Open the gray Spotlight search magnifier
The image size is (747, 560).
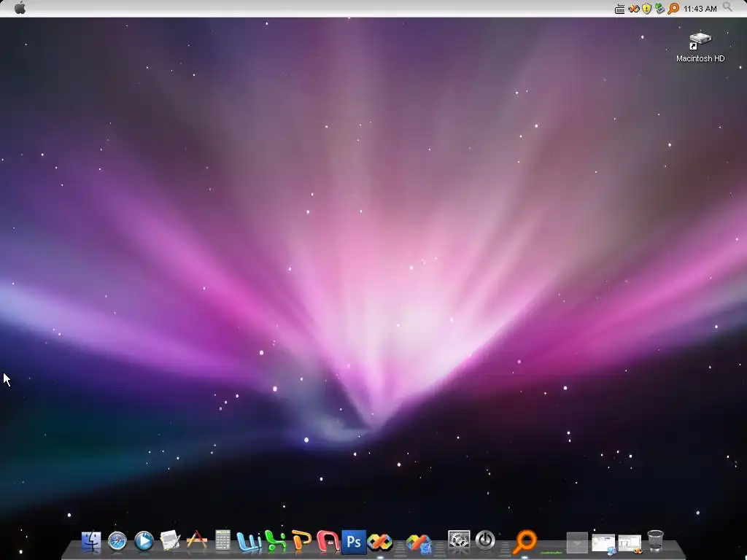coord(727,7)
